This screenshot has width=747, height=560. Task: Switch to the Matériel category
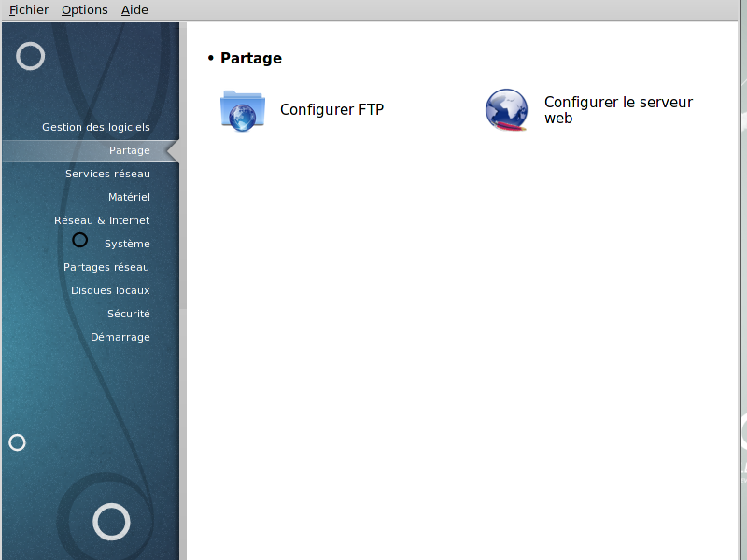click(129, 197)
